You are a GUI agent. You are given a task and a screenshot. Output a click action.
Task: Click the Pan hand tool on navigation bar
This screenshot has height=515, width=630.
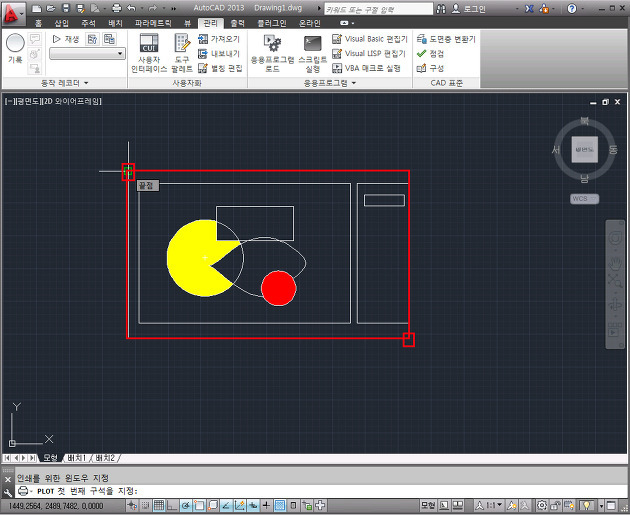point(615,264)
